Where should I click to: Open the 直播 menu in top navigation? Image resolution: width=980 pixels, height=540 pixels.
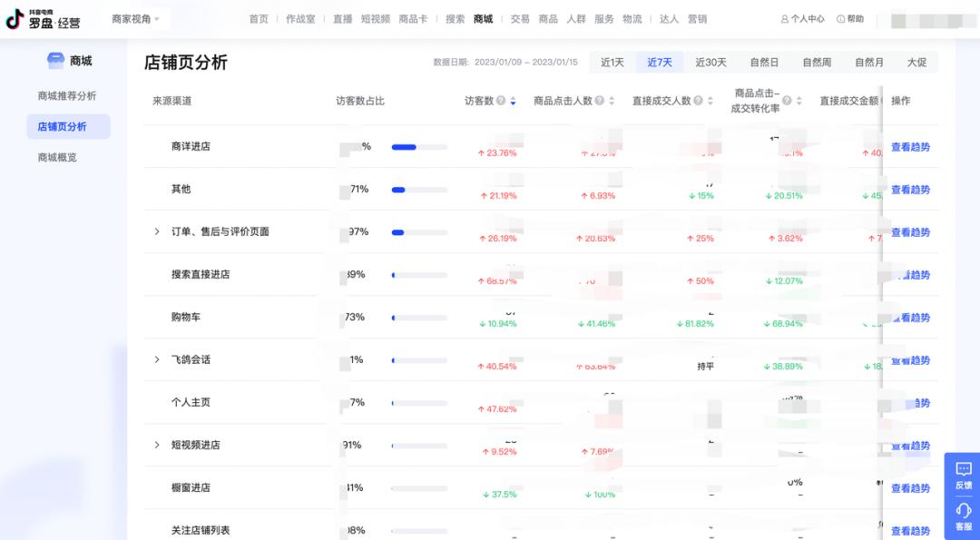tap(341, 17)
